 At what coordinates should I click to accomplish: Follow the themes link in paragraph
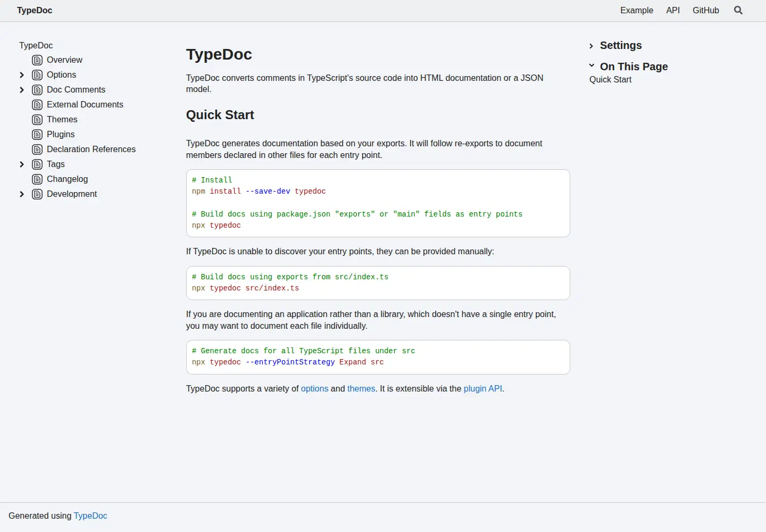tap(361, 389)
